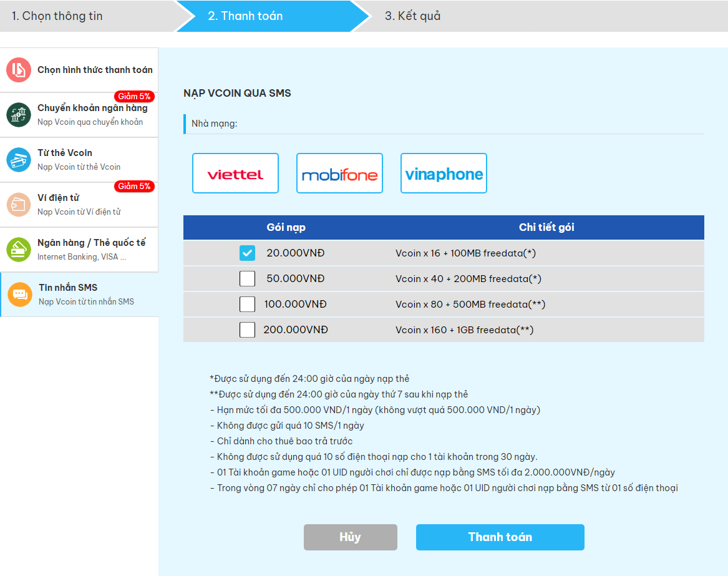Click the e-wallet icon
728x576 pixels.
(x=19, y=205)
